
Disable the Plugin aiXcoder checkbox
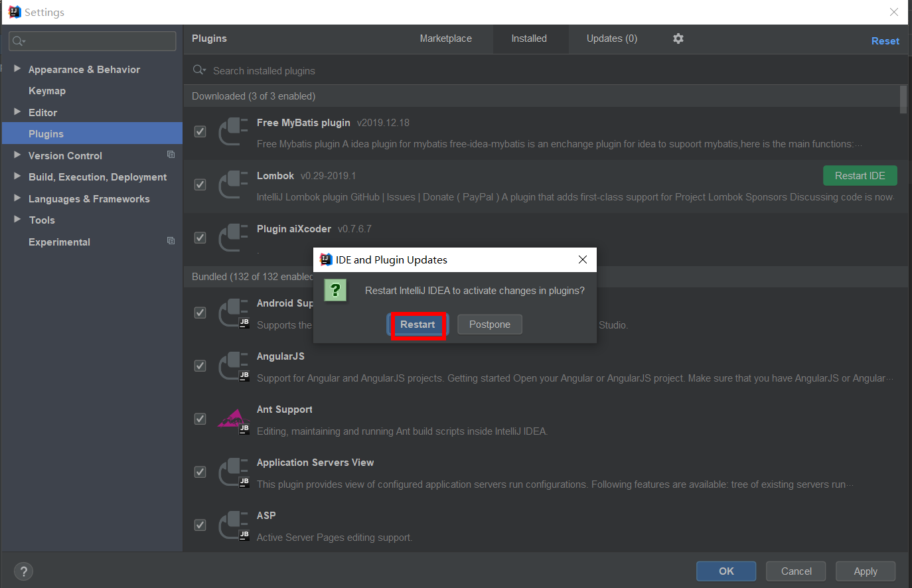coord(200,238)
